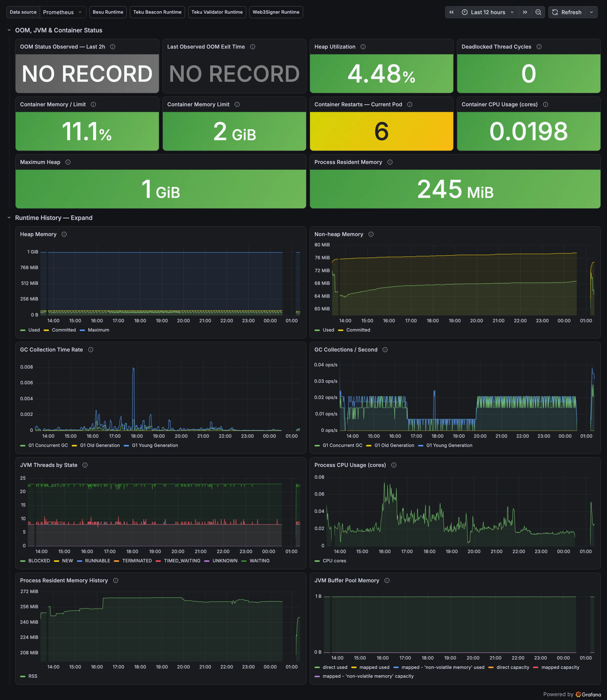This screenshot has height=700, width=607.
Task: Click info icon next to JVM Buffer Pool Memory
Action: (387, 580)
